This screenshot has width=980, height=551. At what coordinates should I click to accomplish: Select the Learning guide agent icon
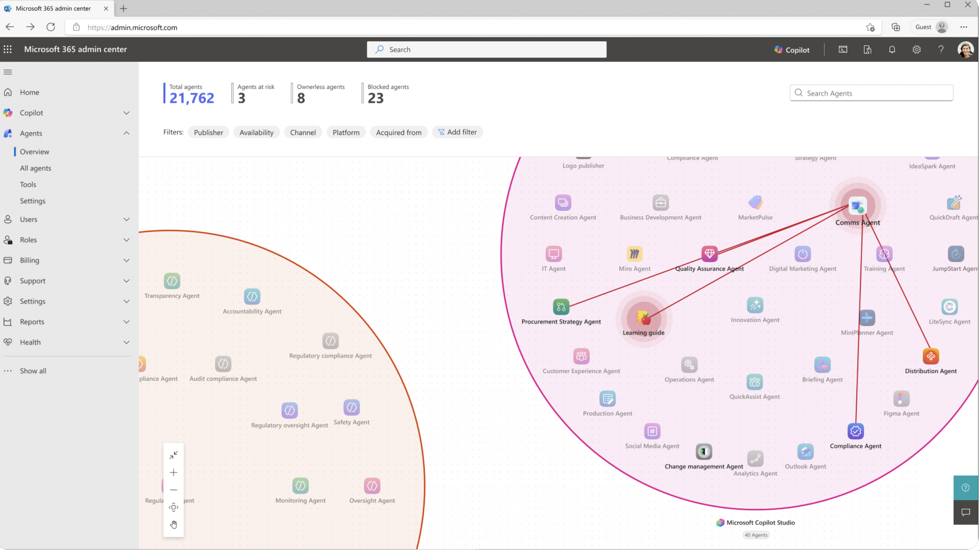(x=644, y=318)
